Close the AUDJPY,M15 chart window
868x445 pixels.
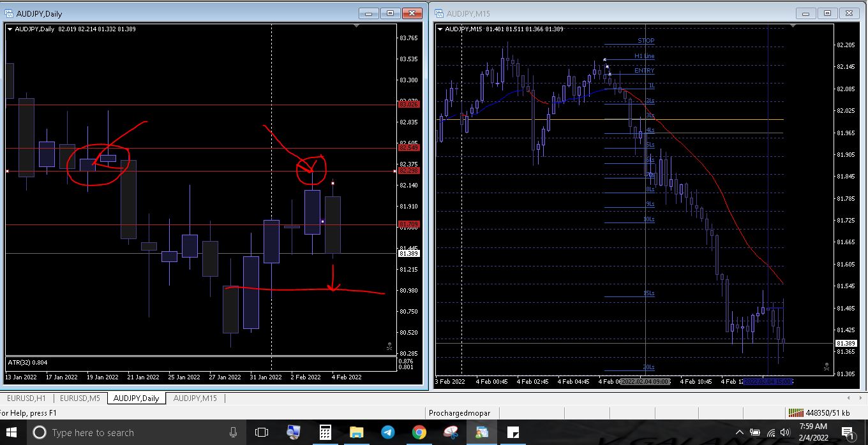(x=849, y=13)
